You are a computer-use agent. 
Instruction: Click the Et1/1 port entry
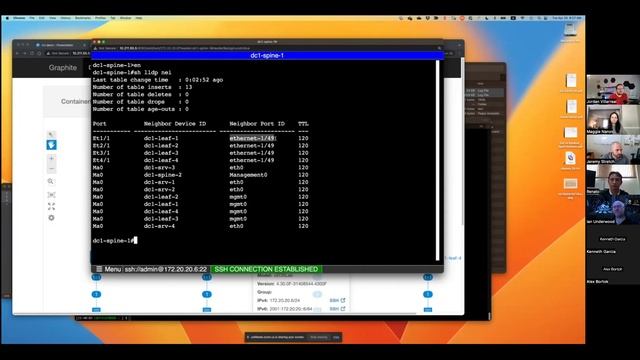point(101,138)
